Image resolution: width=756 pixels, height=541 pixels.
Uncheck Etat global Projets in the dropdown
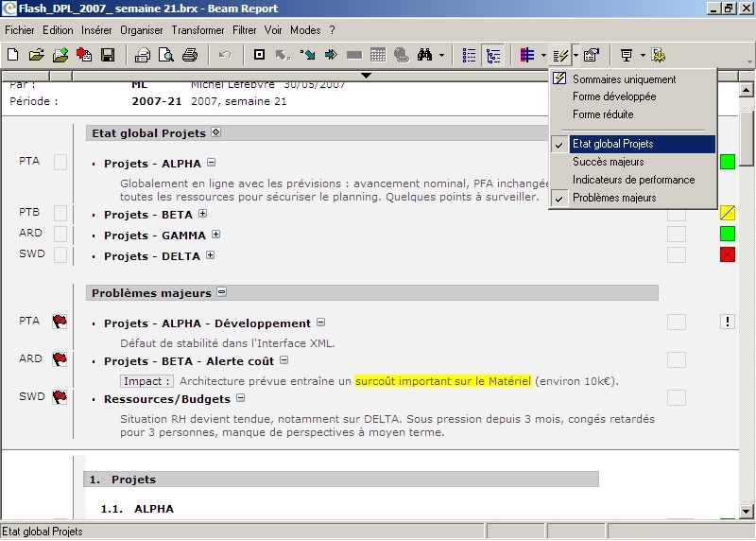[633, 144]
